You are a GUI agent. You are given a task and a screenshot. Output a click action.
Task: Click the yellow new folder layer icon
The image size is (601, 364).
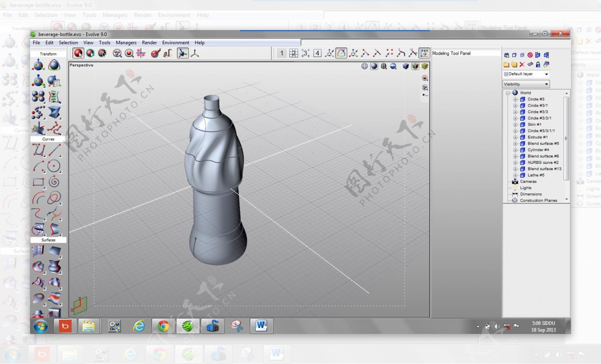tap(506, 65)
